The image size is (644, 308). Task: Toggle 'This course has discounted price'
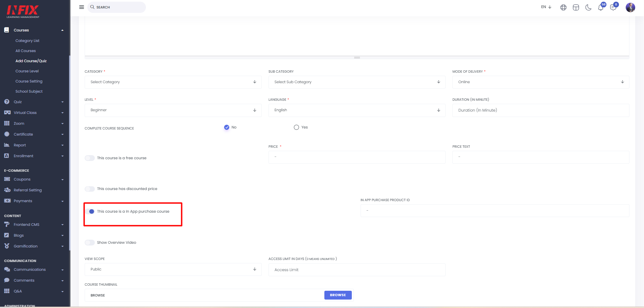tap(90, 189)
